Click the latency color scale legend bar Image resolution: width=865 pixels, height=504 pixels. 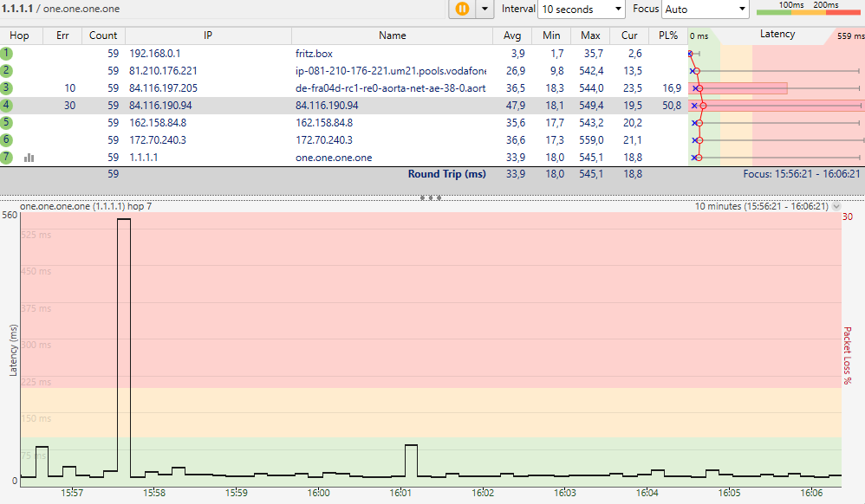coord(808,12)
